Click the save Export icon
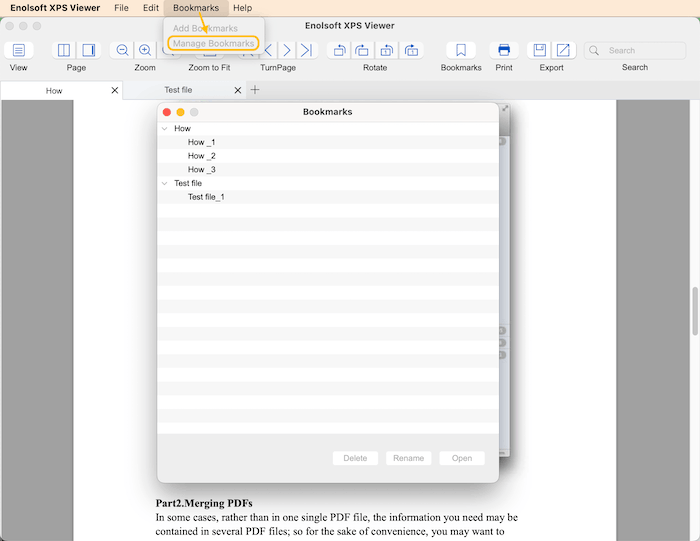This screenshot has height=541, width=700. point(540,50)
